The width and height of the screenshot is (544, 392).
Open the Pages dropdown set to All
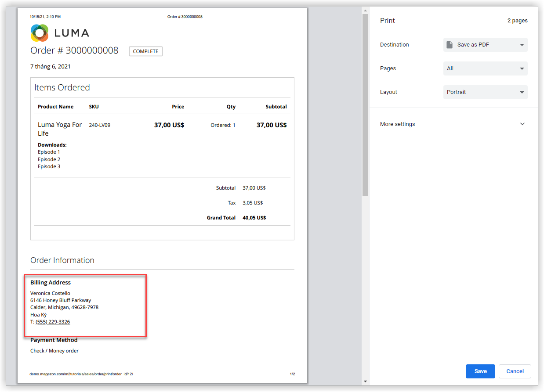[485, 68]
